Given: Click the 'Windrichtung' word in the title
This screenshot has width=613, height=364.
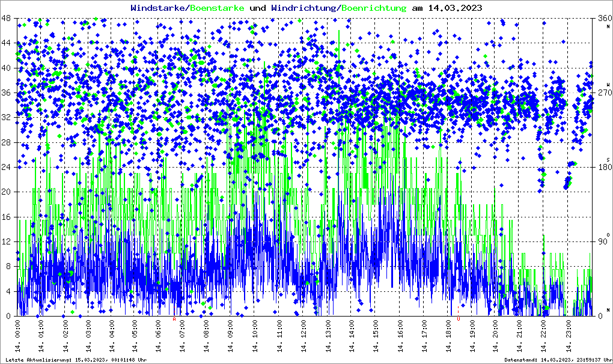Looking at the screenshot, I should point(303,8).
